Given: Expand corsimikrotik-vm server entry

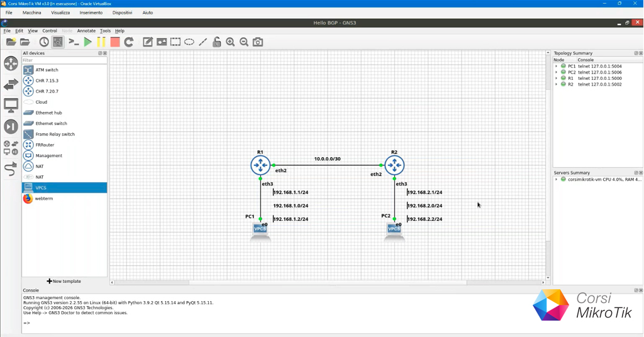Looking at the screenshot, I should coord(557,179).
